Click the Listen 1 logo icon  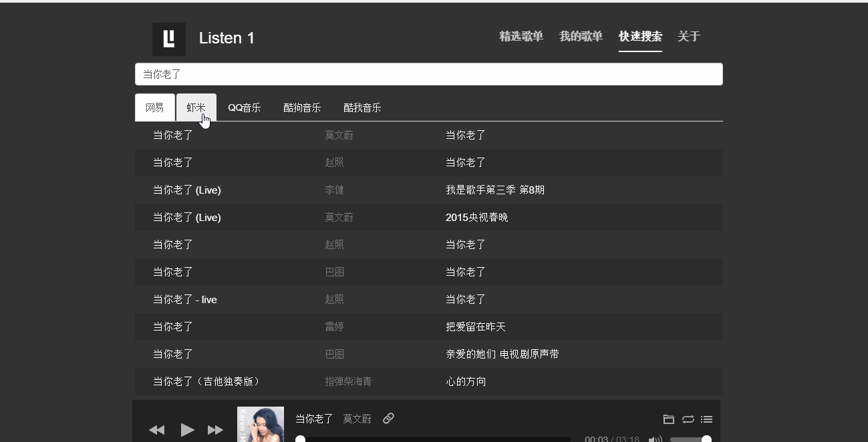[169, 39]
